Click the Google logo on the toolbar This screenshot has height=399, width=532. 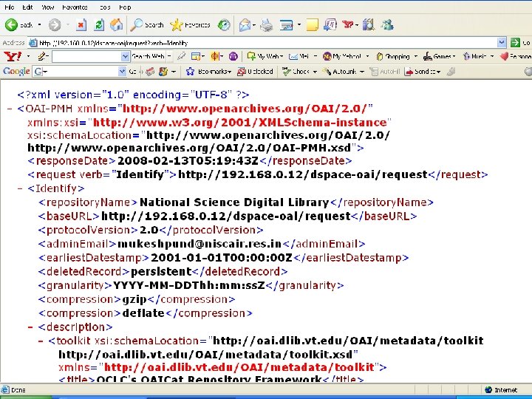16,72
